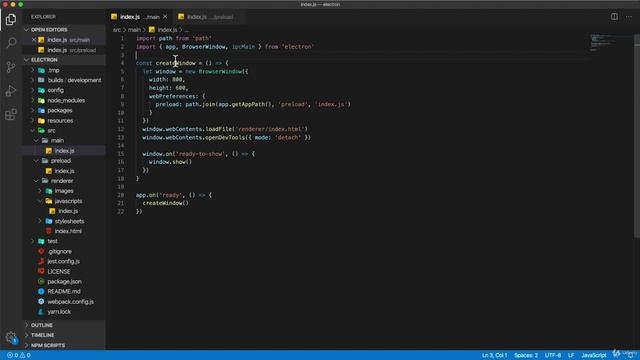Collapse the preload folder
The image size is (640, 360).
tap(36, 161)
